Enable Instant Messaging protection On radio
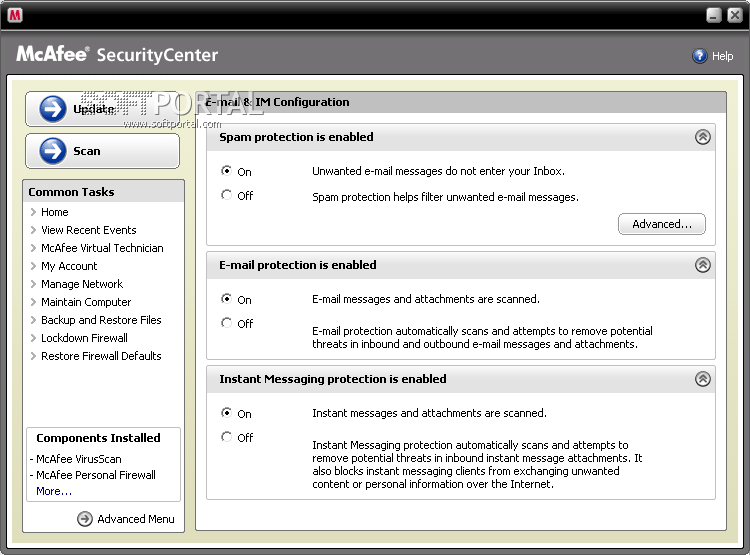The height and width of the screenshot is (555, 750). (226, 413)
